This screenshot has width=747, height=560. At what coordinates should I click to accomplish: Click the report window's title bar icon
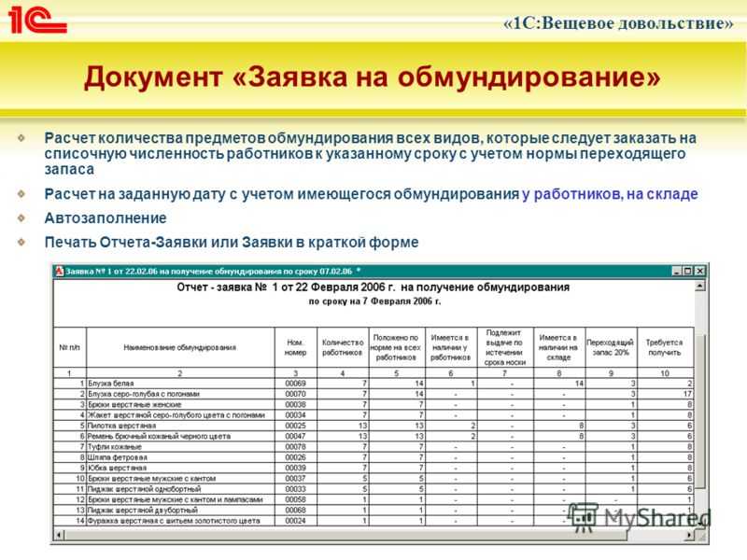pos(60,271)
